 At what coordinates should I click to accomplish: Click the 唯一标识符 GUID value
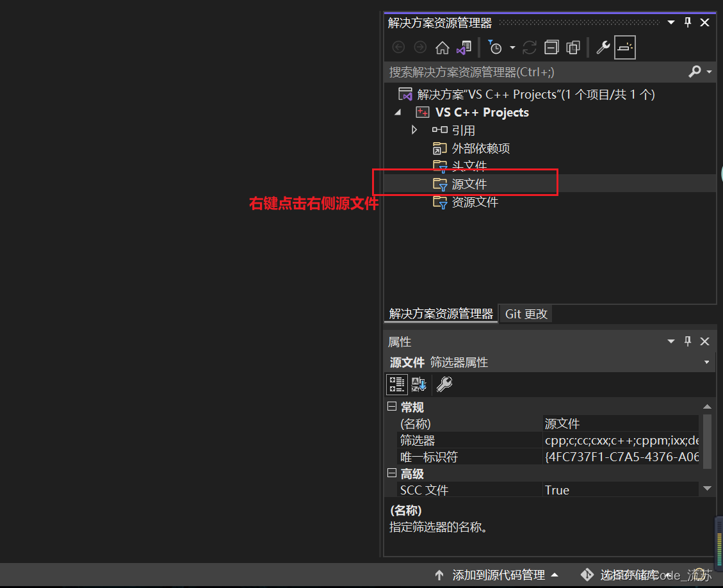621,457
